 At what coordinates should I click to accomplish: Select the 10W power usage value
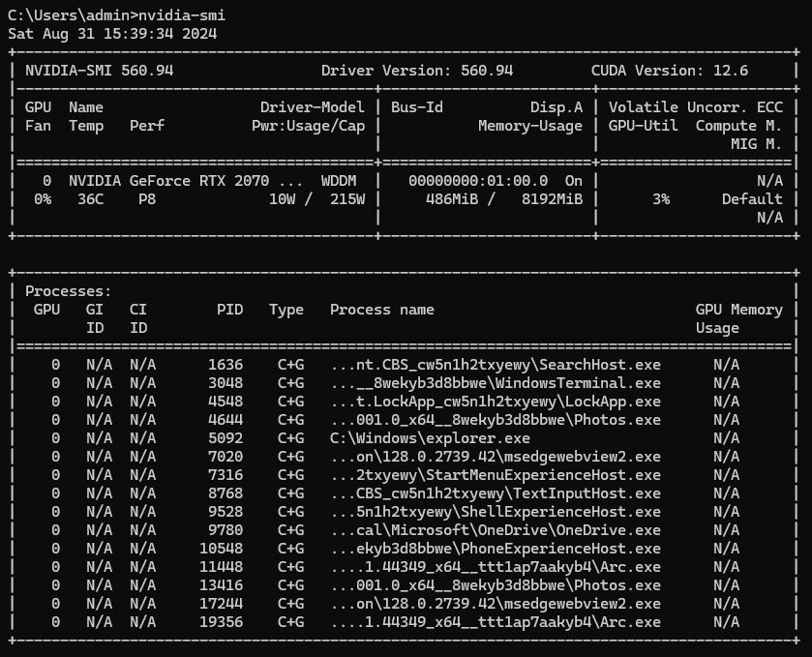[283, 199]
